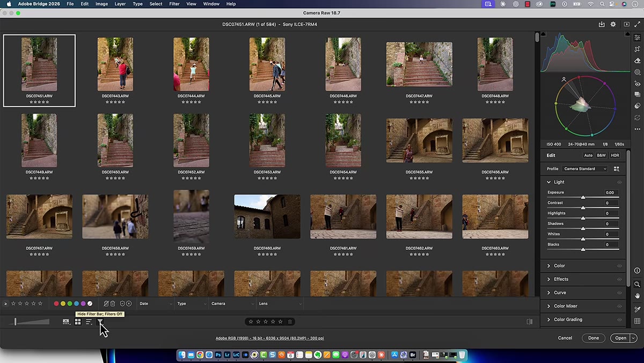Select the color sampler eyedropper tool

click(x=637, y=309)
